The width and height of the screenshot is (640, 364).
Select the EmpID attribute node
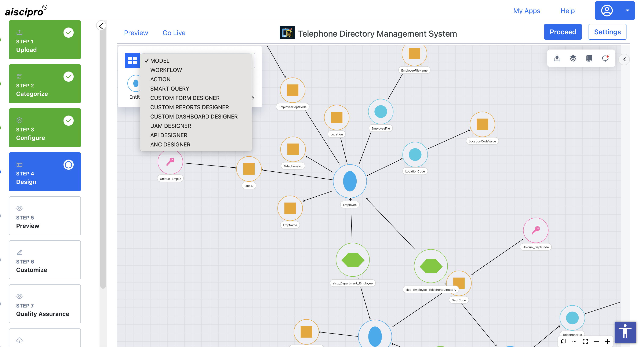coord(249,169)
